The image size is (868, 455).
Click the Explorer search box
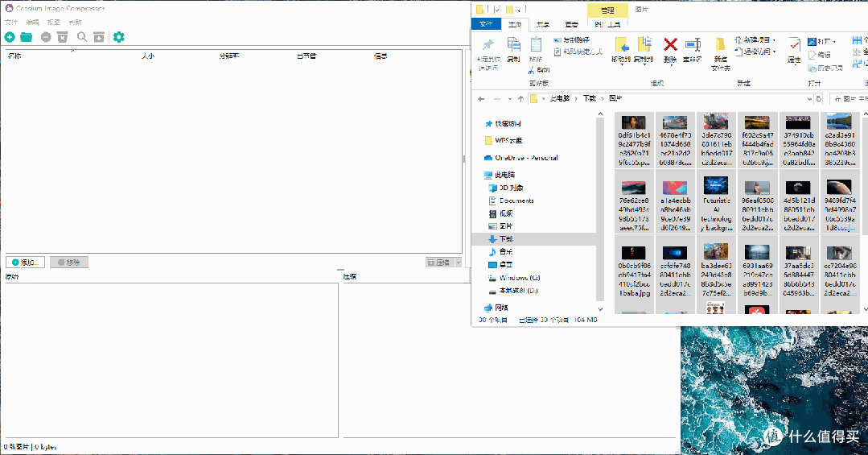[849, 98]
